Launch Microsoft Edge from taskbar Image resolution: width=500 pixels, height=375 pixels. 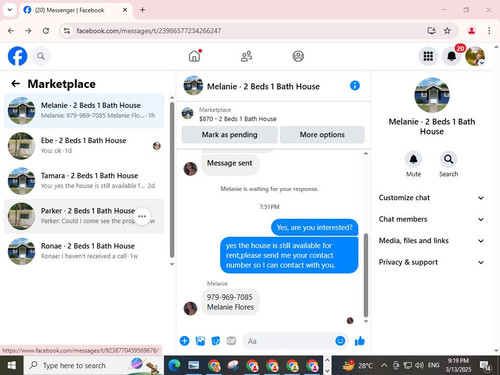tap(174, 365)
